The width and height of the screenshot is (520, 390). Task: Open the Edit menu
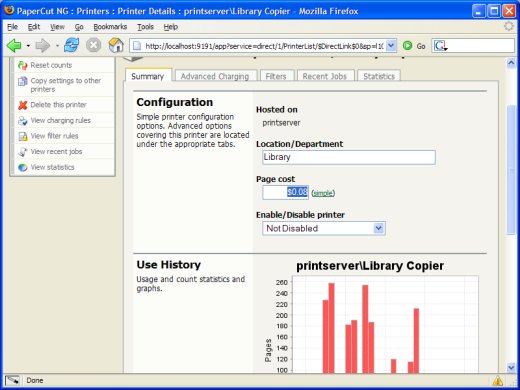[34, 27]
